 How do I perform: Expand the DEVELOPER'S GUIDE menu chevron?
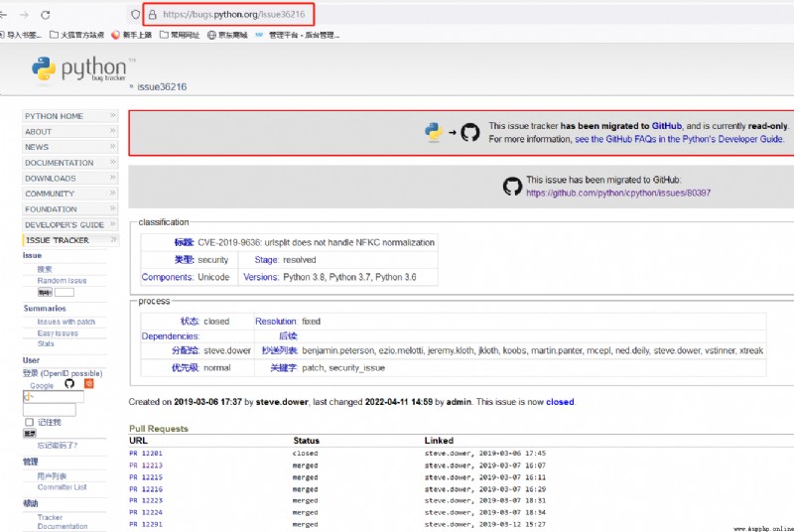[113, 224]
